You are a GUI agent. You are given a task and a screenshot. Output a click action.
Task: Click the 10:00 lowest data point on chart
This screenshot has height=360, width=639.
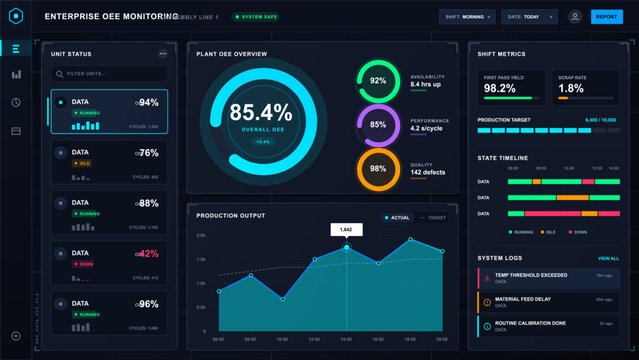[x=283, y=299]
